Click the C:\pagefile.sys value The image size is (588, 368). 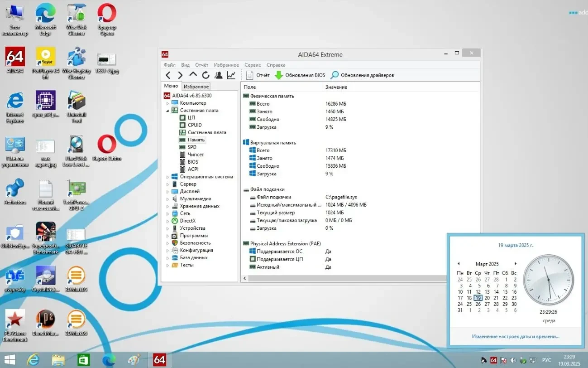tap(341, 197)
